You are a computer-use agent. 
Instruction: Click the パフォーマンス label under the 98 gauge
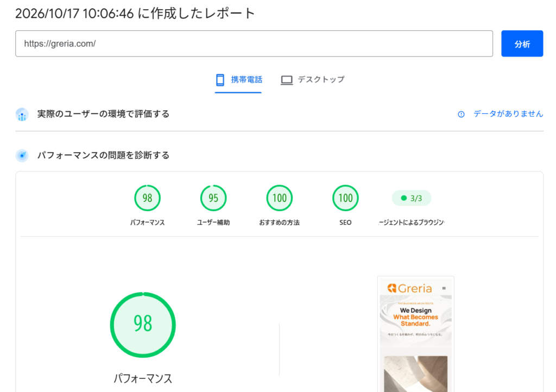point(148,223)
